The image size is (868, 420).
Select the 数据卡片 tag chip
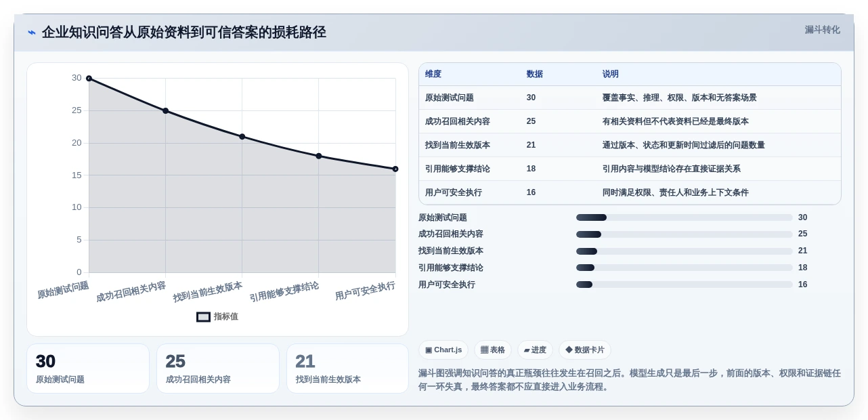[x=585, y=350]
